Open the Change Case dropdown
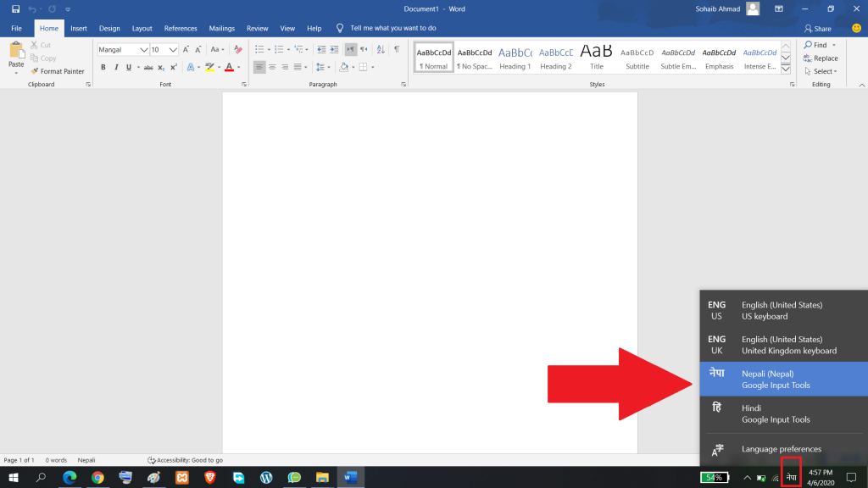 tap(218, 50)
